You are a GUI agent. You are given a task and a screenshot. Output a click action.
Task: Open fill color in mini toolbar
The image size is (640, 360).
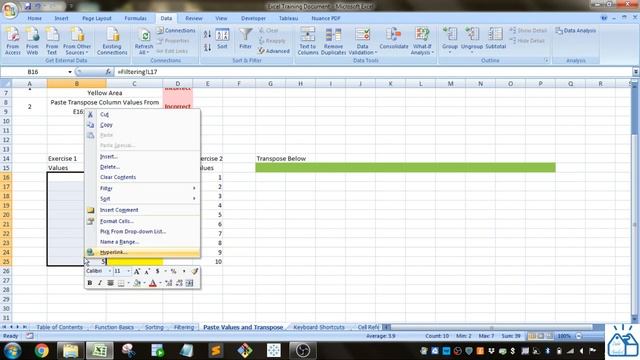137,283
